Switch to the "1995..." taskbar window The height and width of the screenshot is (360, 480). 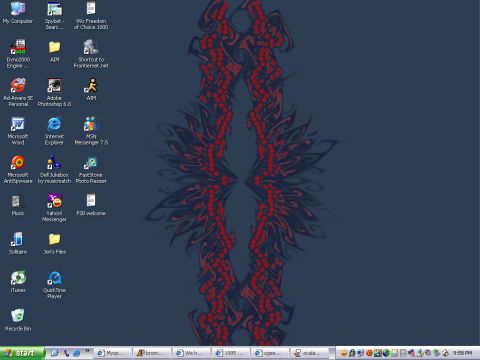[x=231, y=353]
